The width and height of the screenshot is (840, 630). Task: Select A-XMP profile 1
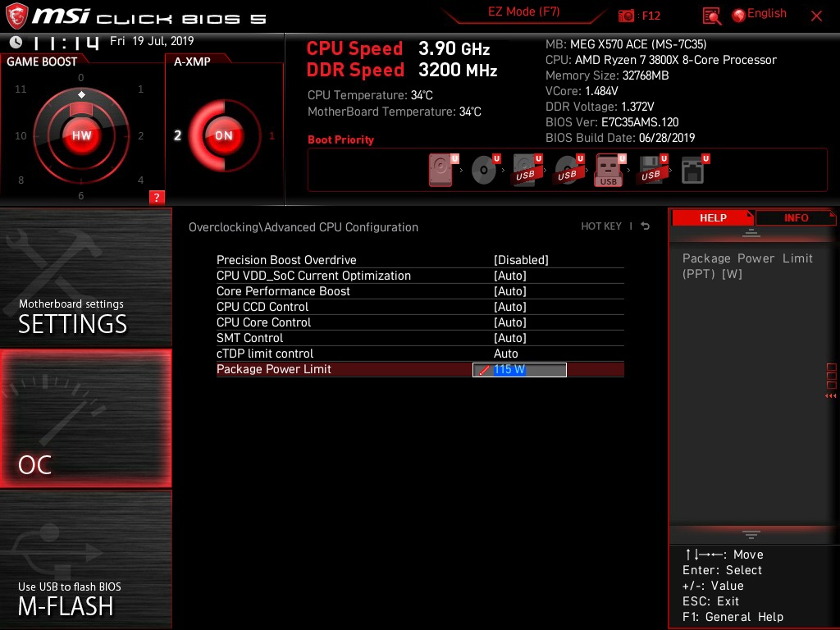(272, 136)
